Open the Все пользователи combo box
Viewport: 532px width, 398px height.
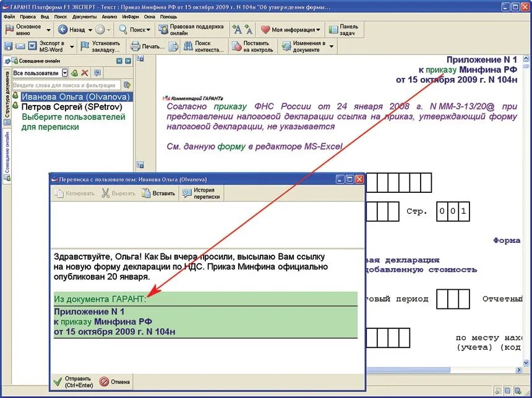(40, 73)
